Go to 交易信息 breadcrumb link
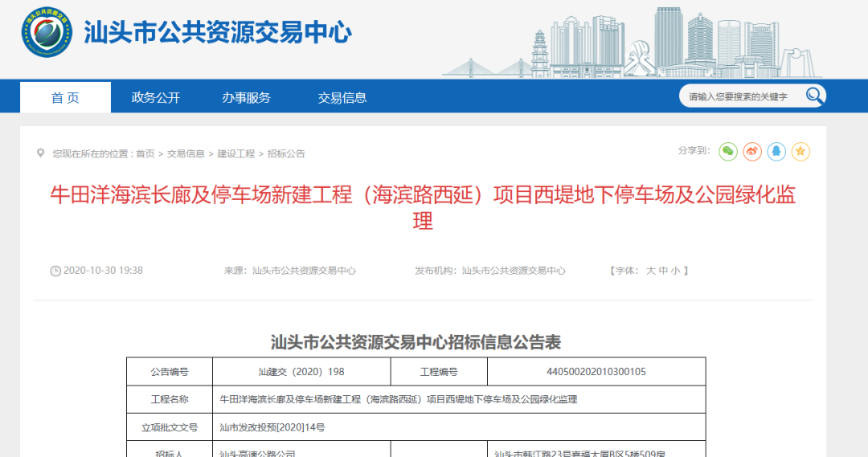This screenshot has height=457, width=868. tap(186, 154)
